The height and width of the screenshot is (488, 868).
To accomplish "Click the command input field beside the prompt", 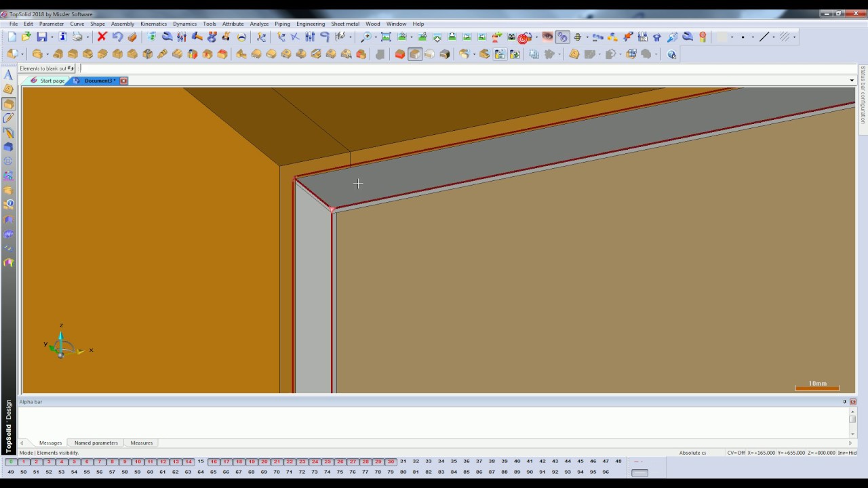I will click(468, 68).
